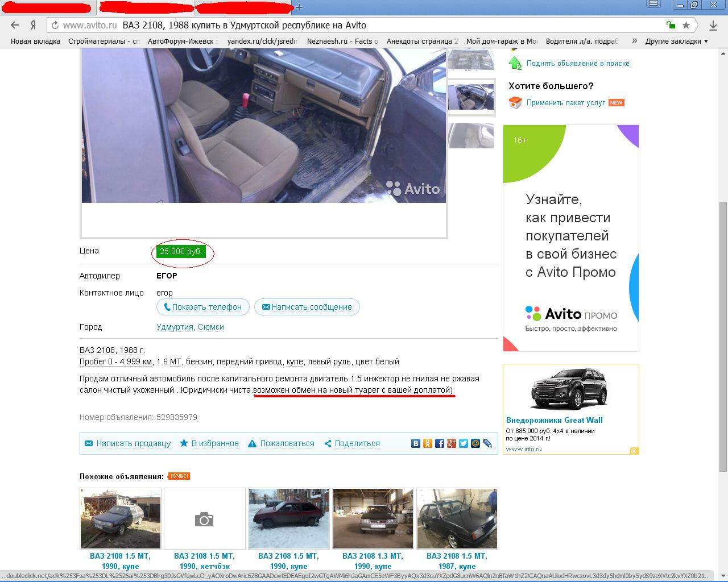
Task: Open a new tab with the plus icon
Action: [x=299, y=7]
